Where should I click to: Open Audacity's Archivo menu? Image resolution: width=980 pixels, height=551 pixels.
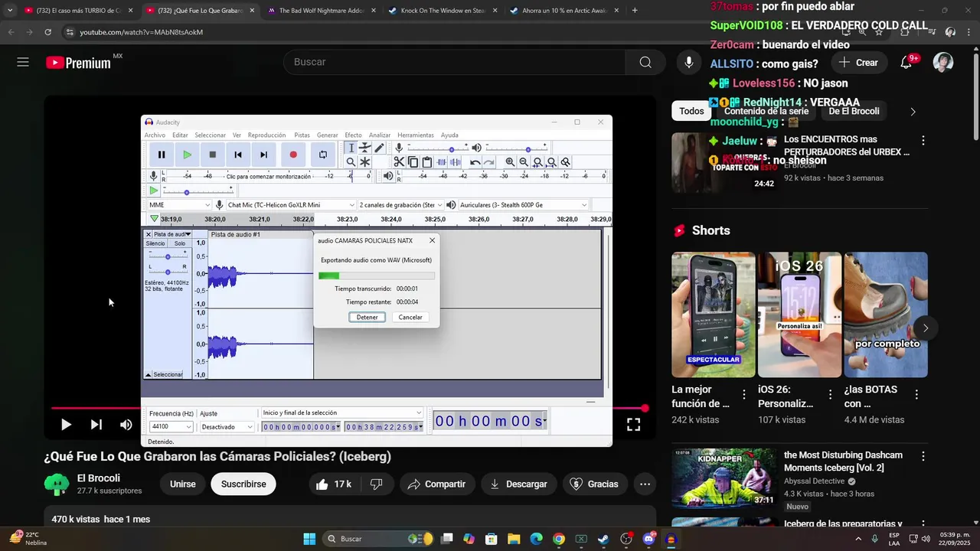[155, 135]
